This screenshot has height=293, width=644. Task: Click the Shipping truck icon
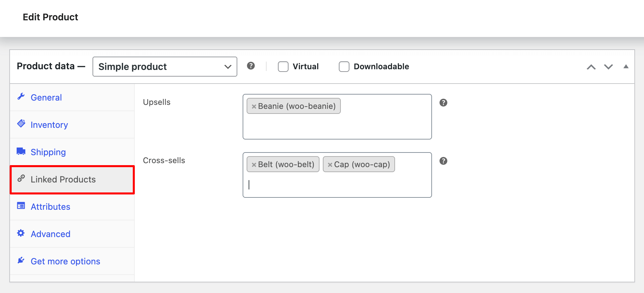tap(21, 151)
